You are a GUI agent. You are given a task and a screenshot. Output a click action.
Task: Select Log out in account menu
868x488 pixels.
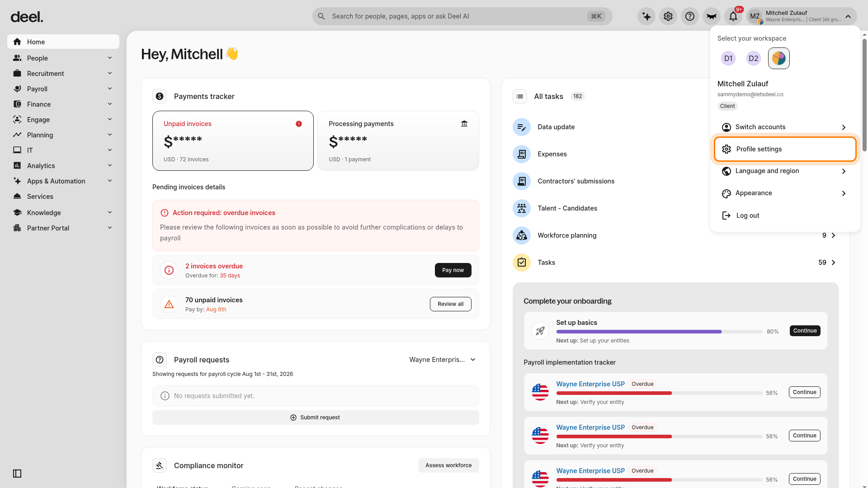point(785,216)
